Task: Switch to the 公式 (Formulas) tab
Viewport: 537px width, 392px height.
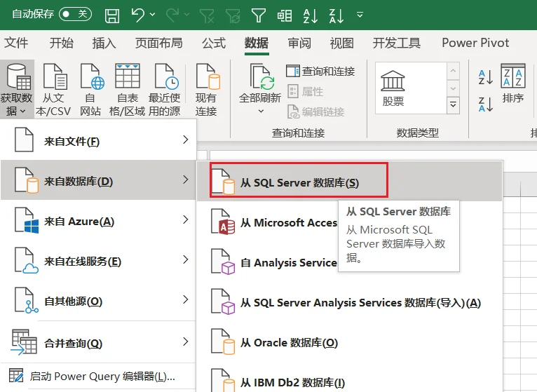Action: coord(214,43)
